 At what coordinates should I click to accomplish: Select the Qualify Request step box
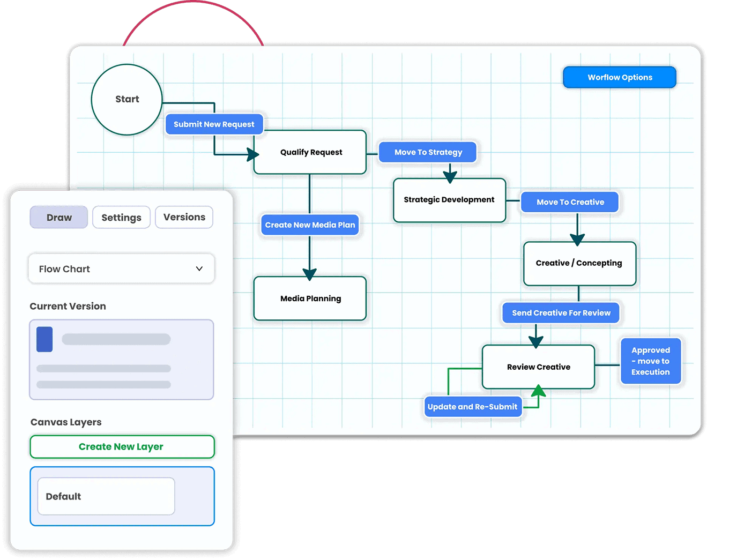tap(310, 152)
